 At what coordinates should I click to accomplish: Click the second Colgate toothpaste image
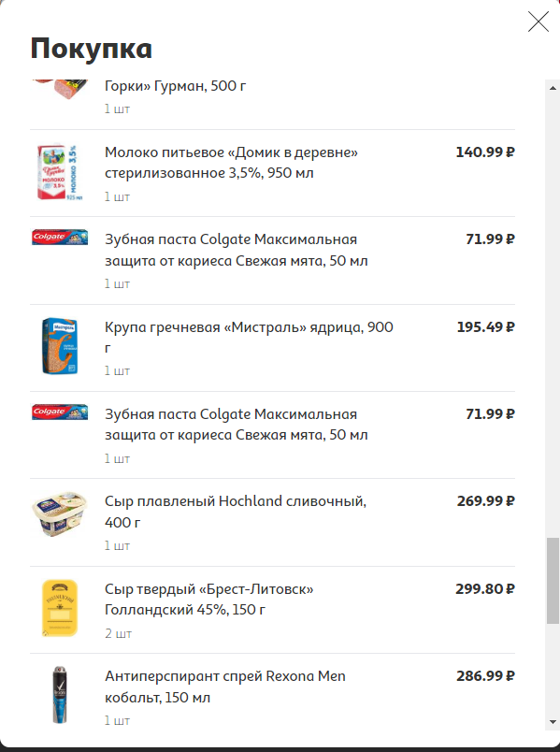[x=60, y=412]
